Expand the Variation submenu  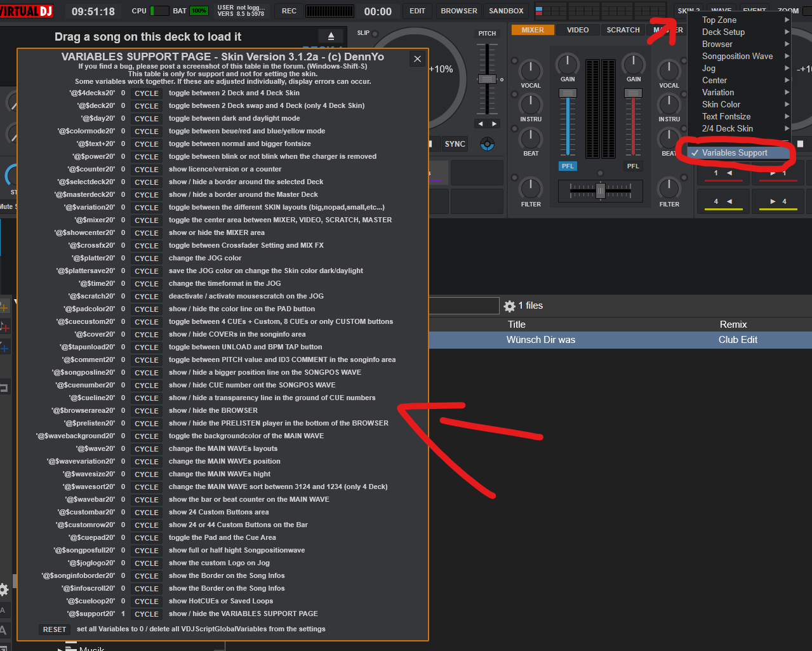point(739,93)
